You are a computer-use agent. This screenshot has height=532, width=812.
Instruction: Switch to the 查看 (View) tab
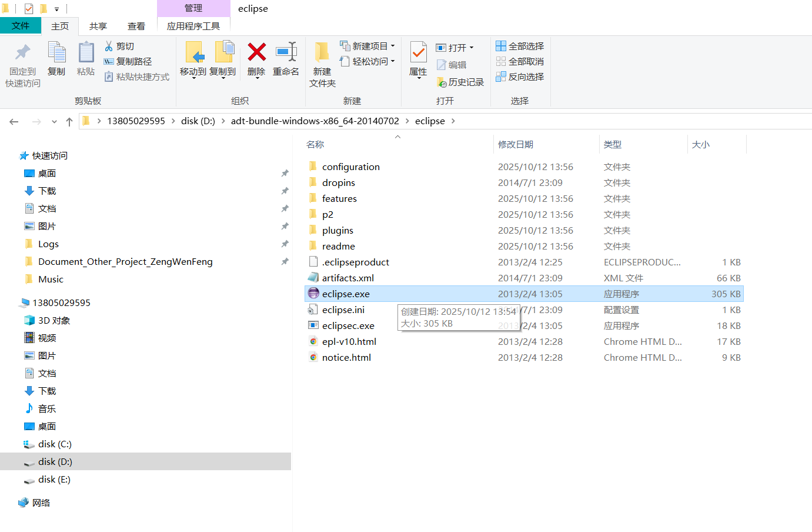tap(136, 26)
